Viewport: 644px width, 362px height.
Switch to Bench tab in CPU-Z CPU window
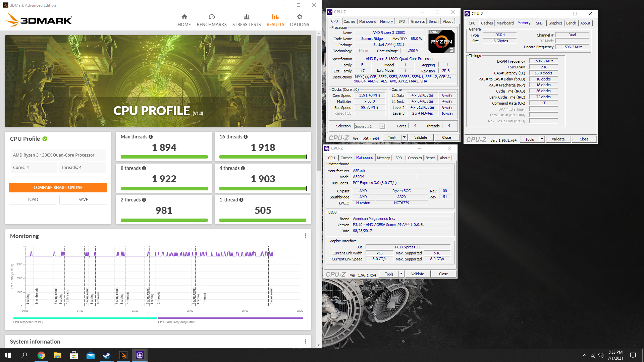coord(433,21)
